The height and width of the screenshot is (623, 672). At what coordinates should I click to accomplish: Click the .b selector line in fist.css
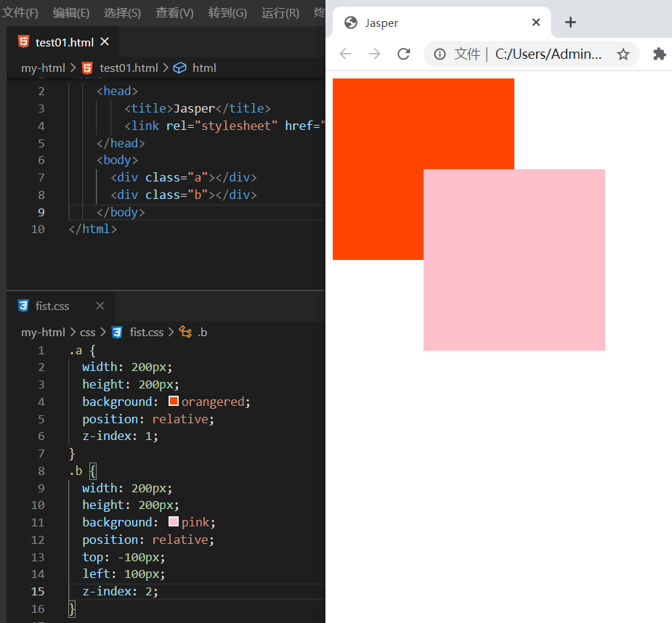click(83, 471)
